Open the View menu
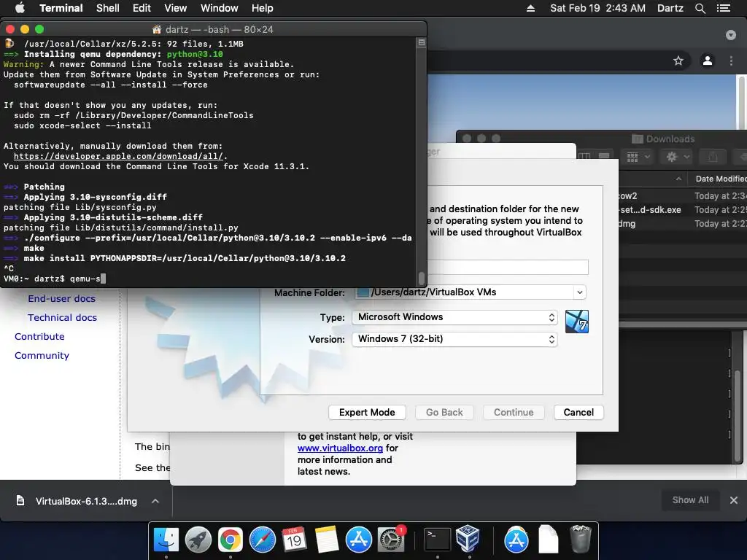Image resolution: width=747 pixels, height=560 pixels. [175, 8]
